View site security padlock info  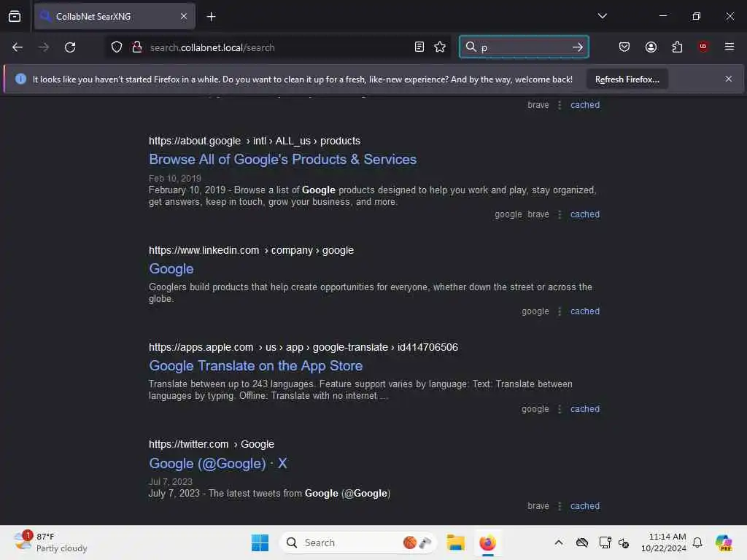pyautogui.click(x=137, y=47)
